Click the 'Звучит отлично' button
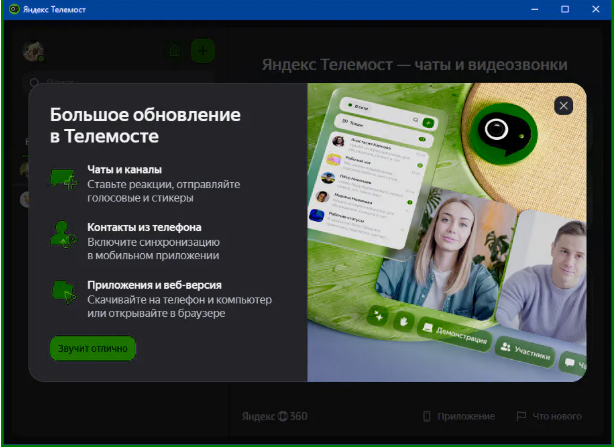 [x=93, y=348]
